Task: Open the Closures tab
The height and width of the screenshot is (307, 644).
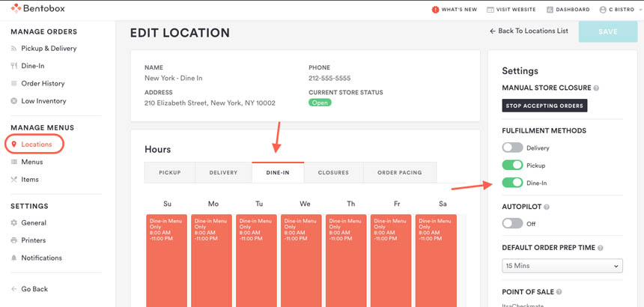Action: (333, 173)
